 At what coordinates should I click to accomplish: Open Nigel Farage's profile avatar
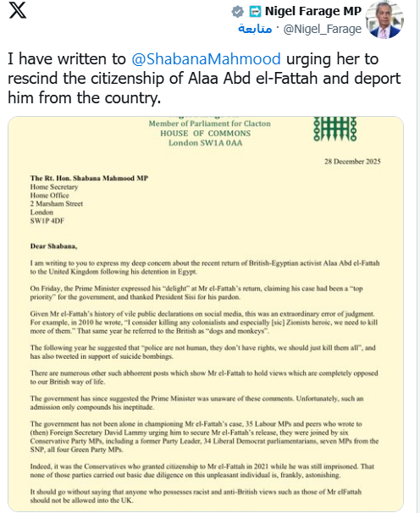(384, 20)
